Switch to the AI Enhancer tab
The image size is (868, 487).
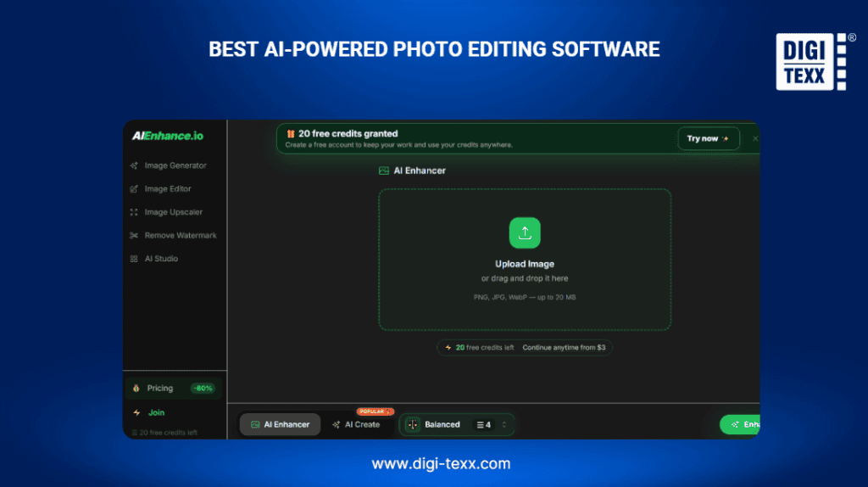pos(280,424)
